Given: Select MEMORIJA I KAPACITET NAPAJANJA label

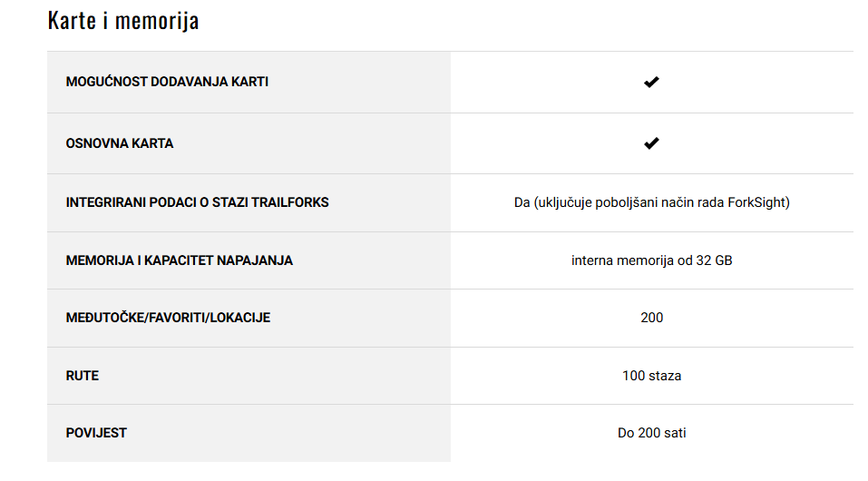Looking at the screenshot, I should 180,260.
